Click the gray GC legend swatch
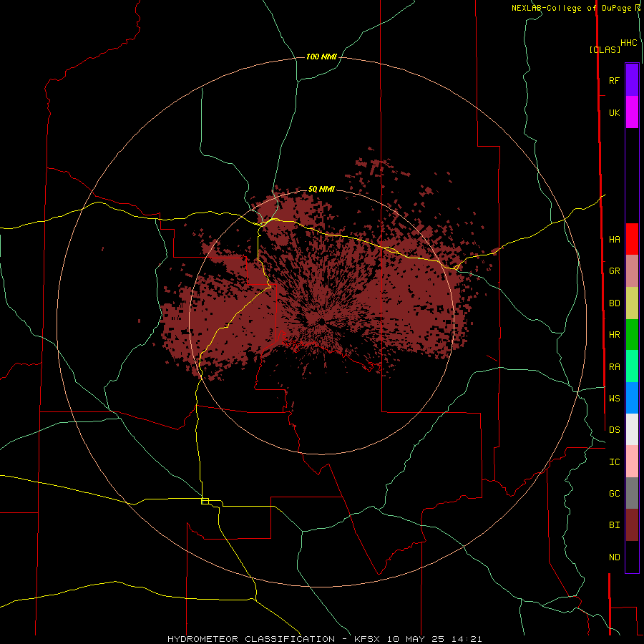 point(632,493)
